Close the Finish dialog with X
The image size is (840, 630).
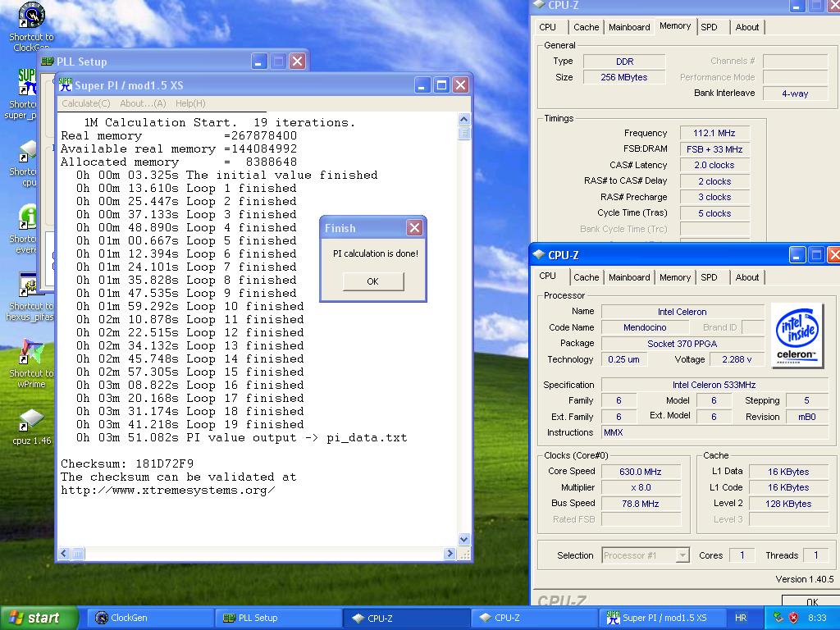414,228
